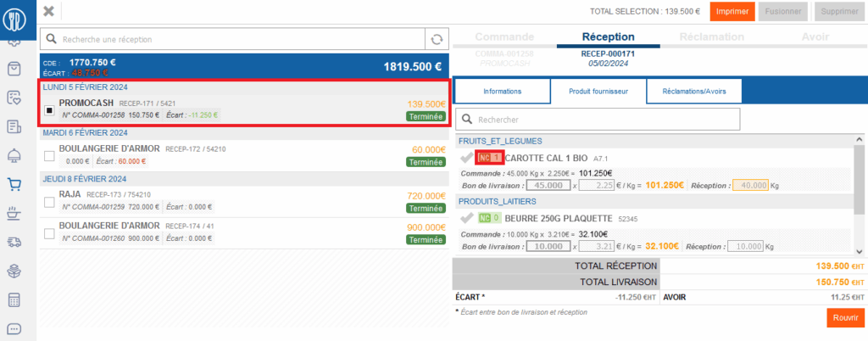The height and width of the screenshot is (341, 868).
Task: Check the RAJA reception checkbox
Action: tap(49, 201)
